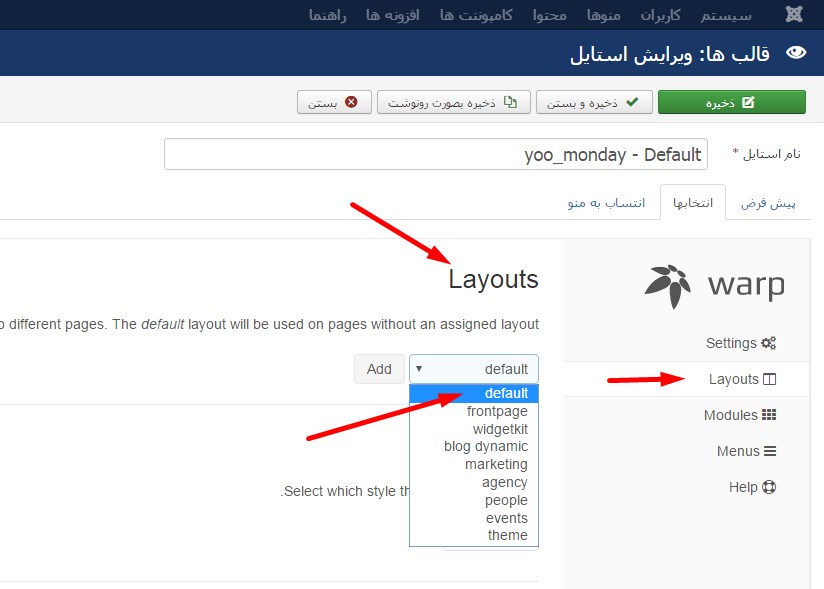Switch to the انتساب به منو tab
Image resolution: width=824 pixels, height=589 pixels.
[x=606, y=203]
